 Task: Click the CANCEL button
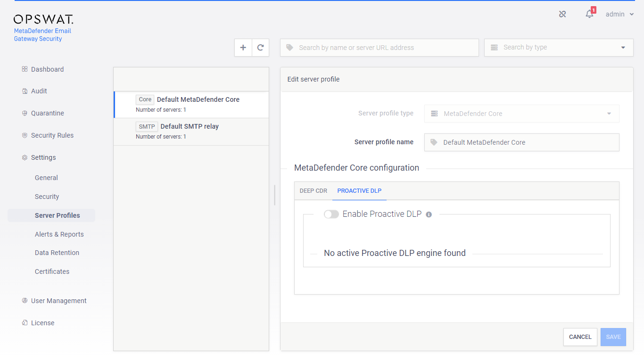pyautogui.click(x=580, y=337)
